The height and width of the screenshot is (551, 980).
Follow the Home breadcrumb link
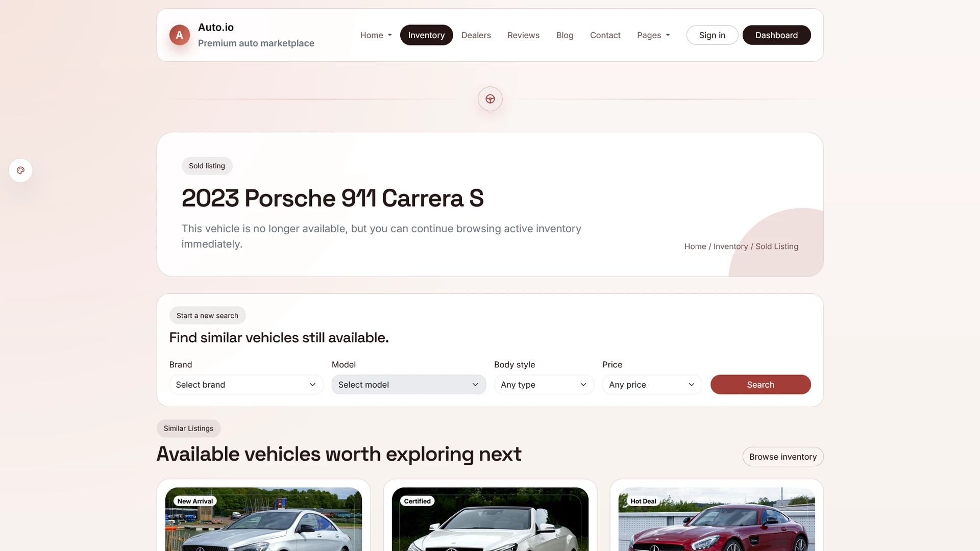coord(695,246)
